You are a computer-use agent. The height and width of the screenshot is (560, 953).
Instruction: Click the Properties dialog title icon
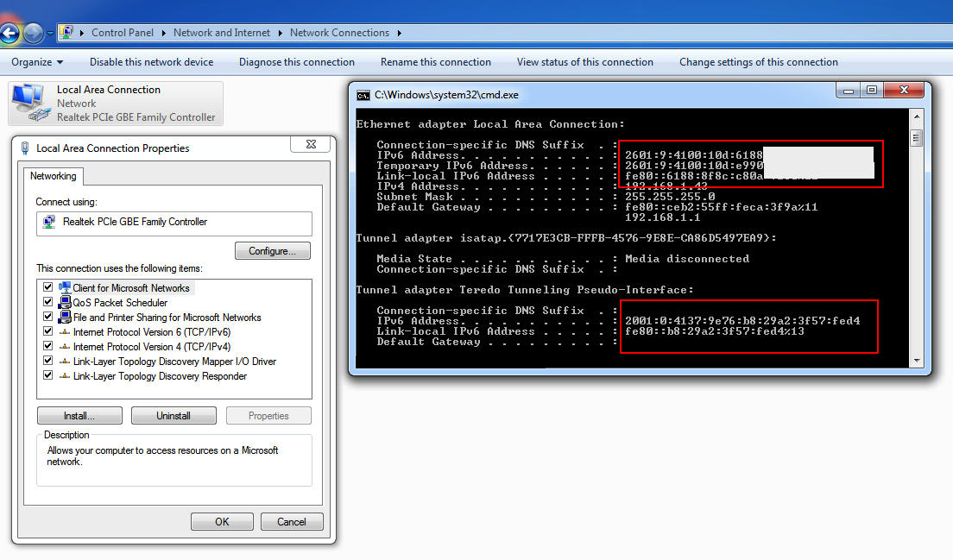tap(25, 148)
